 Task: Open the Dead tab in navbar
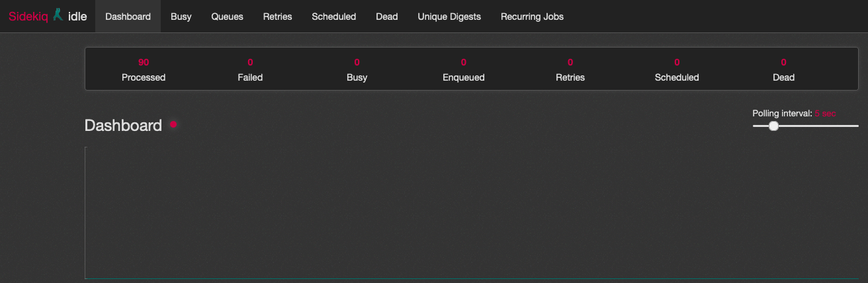pos(386,17)
